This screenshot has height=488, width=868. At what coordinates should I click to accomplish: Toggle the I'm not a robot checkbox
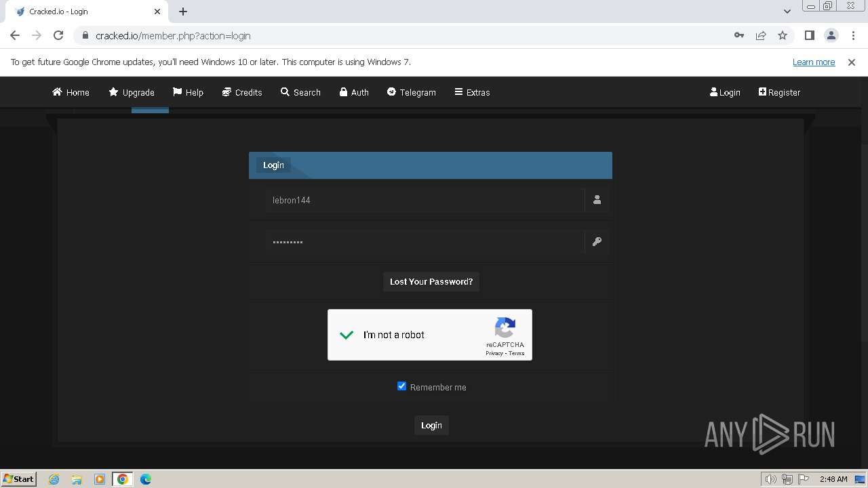347,335
